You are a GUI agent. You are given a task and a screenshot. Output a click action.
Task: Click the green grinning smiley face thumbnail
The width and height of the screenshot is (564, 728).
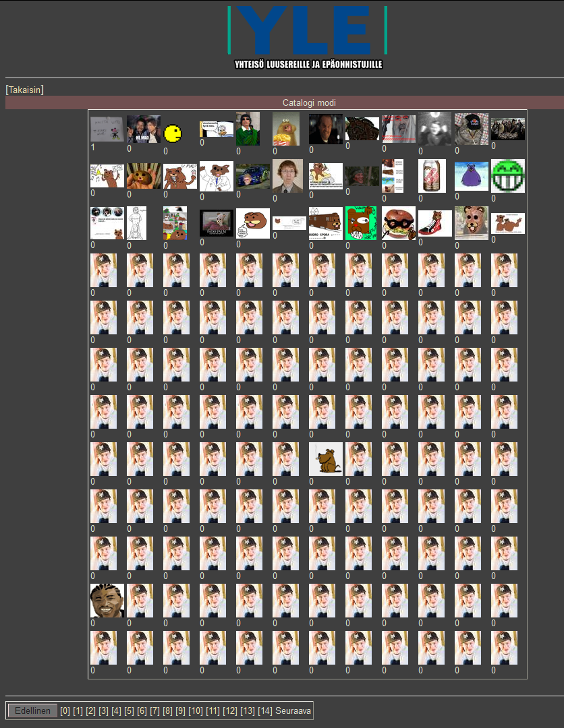click(507, 175)
